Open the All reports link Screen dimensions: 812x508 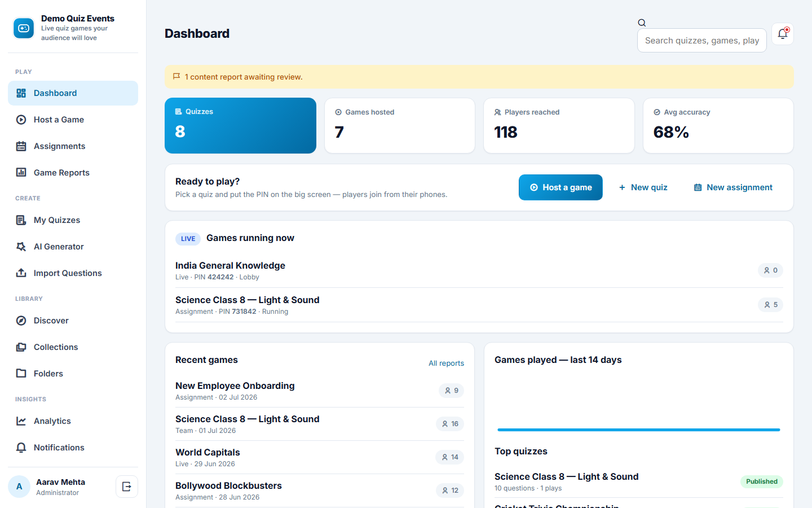click(446, 364)
